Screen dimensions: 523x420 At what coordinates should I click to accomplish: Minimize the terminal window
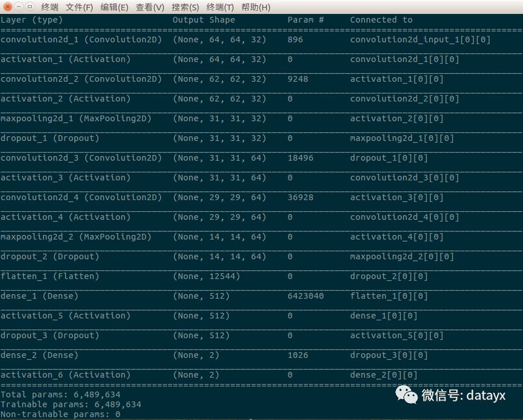tap(19, 6)
